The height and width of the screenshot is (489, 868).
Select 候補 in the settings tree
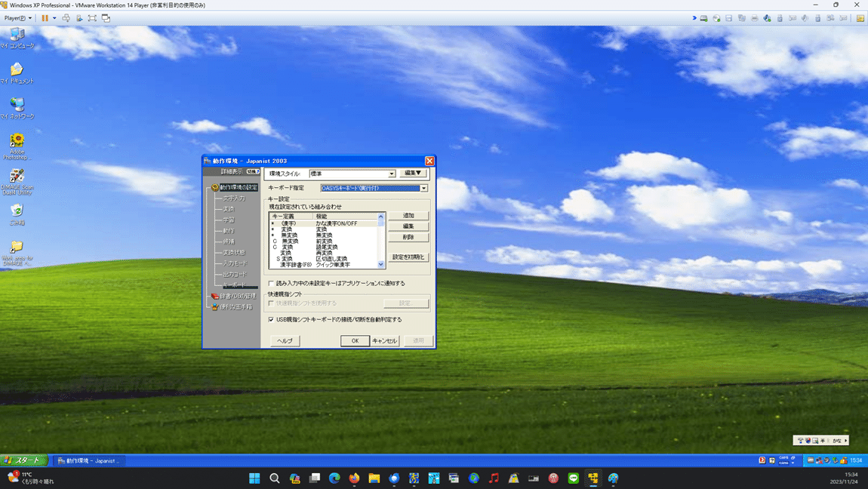coord(229,241)
